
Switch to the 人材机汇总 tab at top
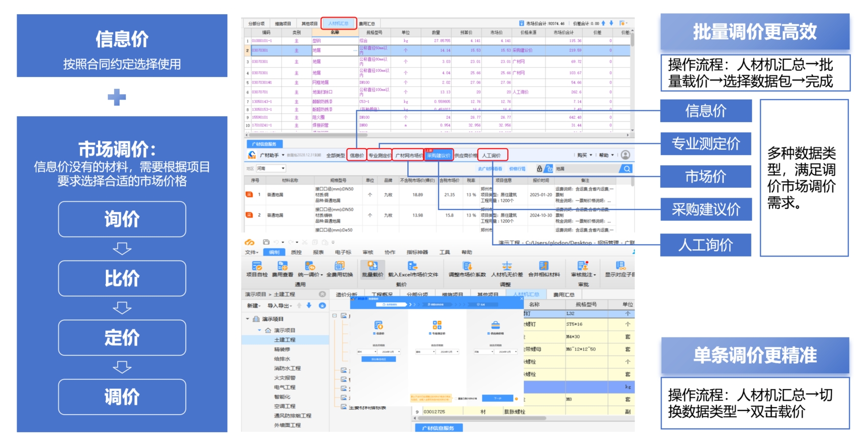[338, 24]
